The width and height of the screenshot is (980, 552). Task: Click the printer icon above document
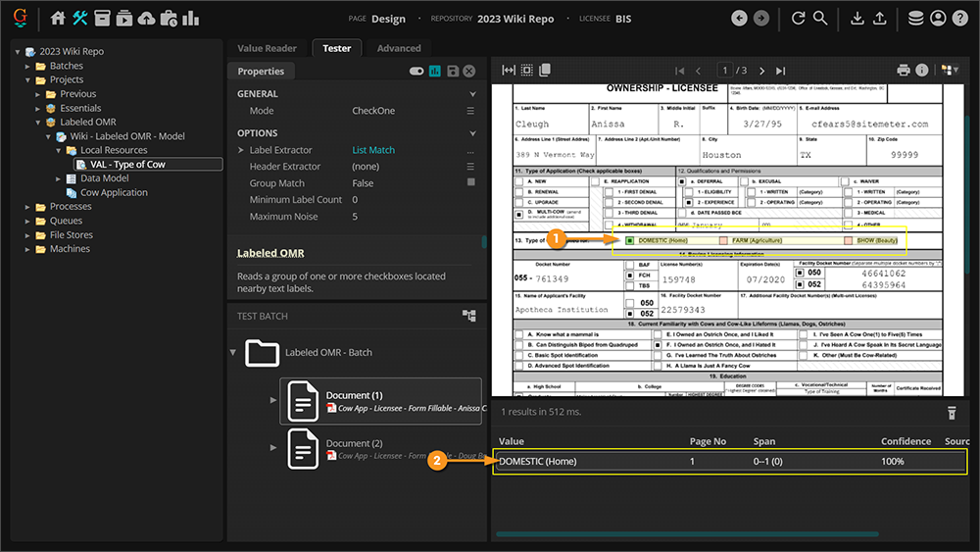click(x=904, y=71)
